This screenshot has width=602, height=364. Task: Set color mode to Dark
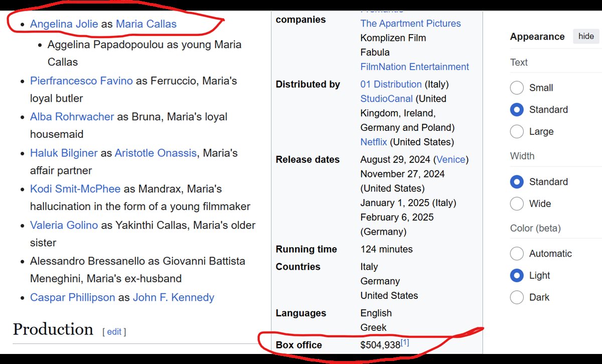click(517, 297)
